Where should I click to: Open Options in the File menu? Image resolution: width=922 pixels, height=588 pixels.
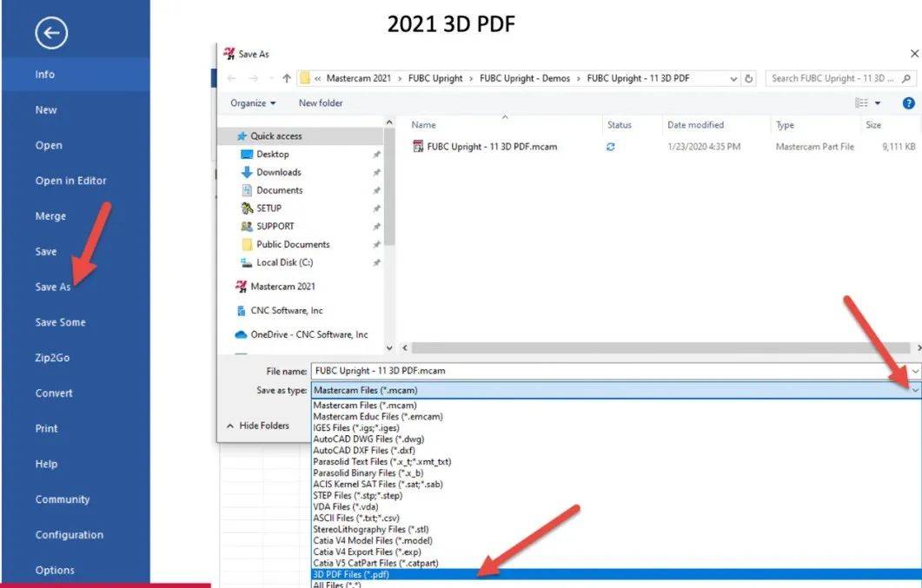pos(55,570)
